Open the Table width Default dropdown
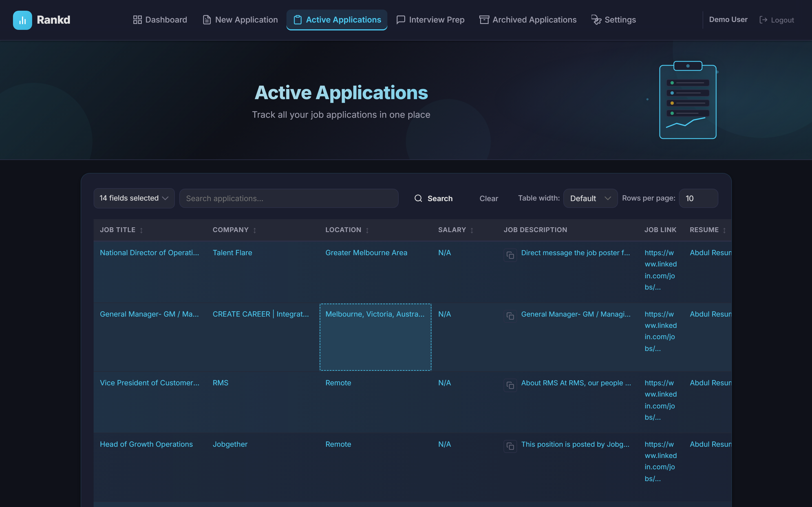This screenshot has height=507, width=812. coord(590,198)
